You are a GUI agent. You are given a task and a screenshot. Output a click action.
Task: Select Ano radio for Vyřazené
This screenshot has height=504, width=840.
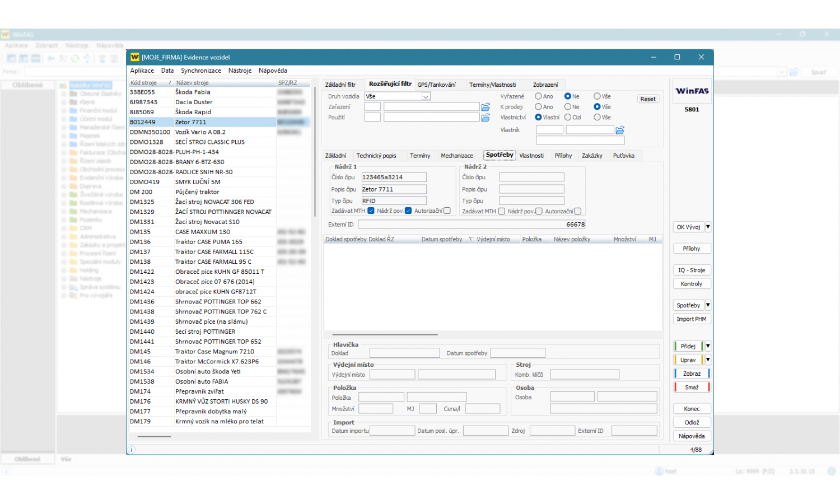[x=538, y=96]
